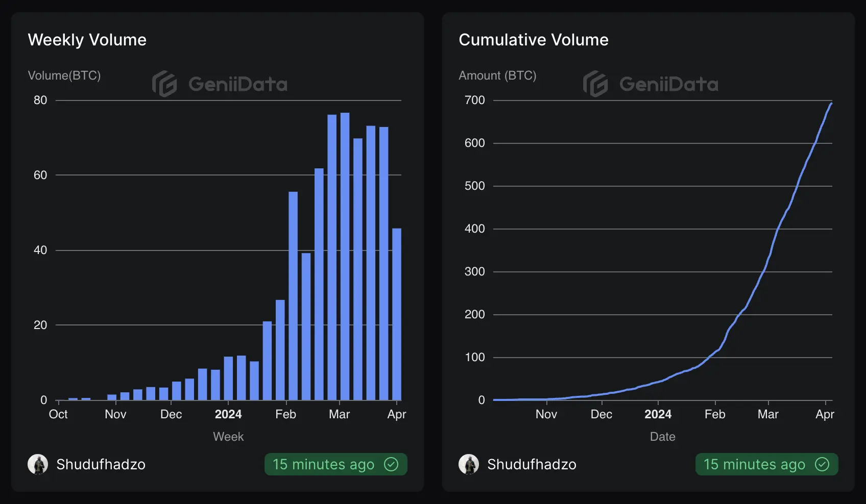Open Shudufhadzo avatar in Weekly Volume card
Image resolution: width=866 pixels, height=504 pixels.
coord(38,464)
